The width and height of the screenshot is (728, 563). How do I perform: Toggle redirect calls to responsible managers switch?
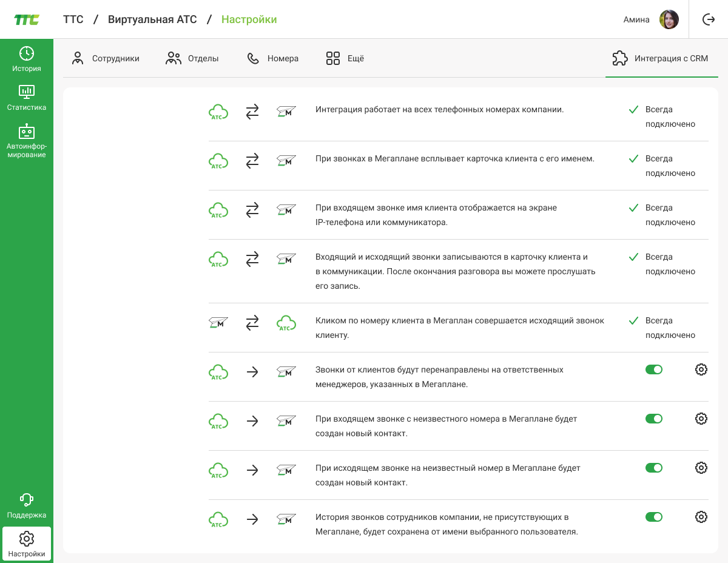click(x=654, y=369)
